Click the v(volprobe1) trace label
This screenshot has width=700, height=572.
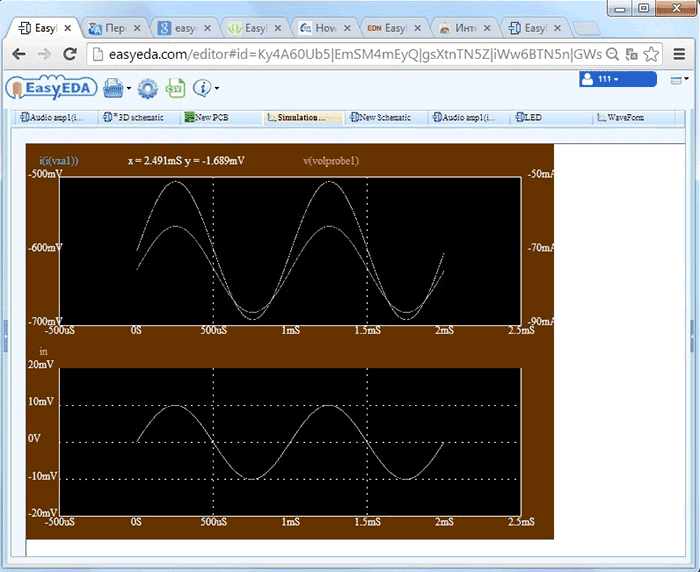[330, 160]
